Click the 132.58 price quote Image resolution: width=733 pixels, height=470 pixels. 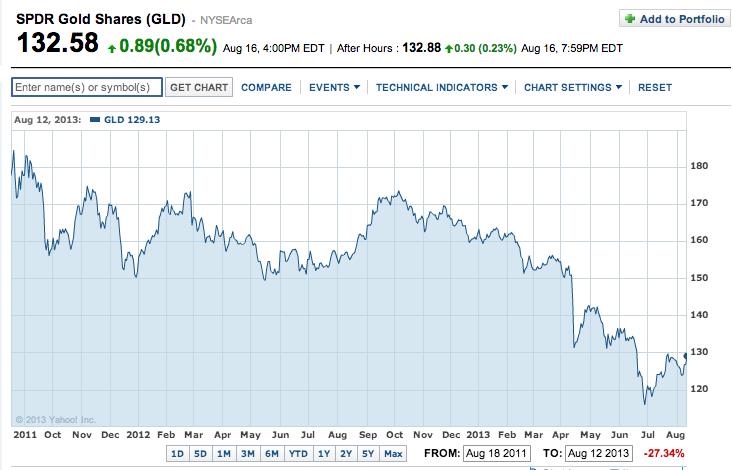tap(57, 43)
